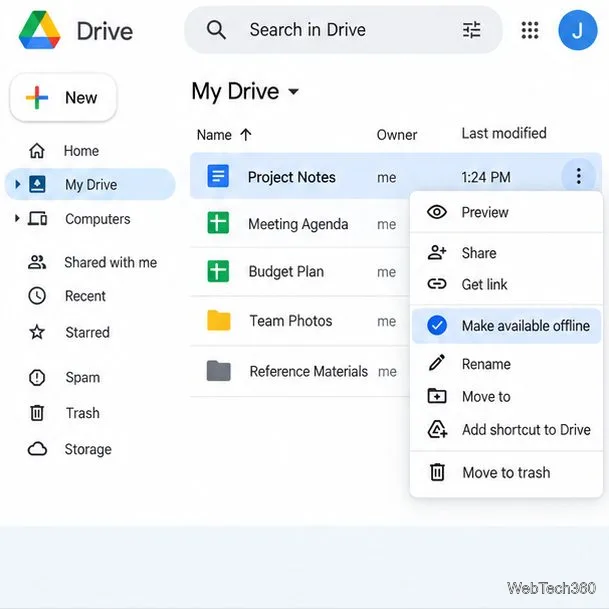Image resolution: width=609 pixels, height=609 pixels.
Task: Click the Move to trash bin icon
Action: [437, 472]
